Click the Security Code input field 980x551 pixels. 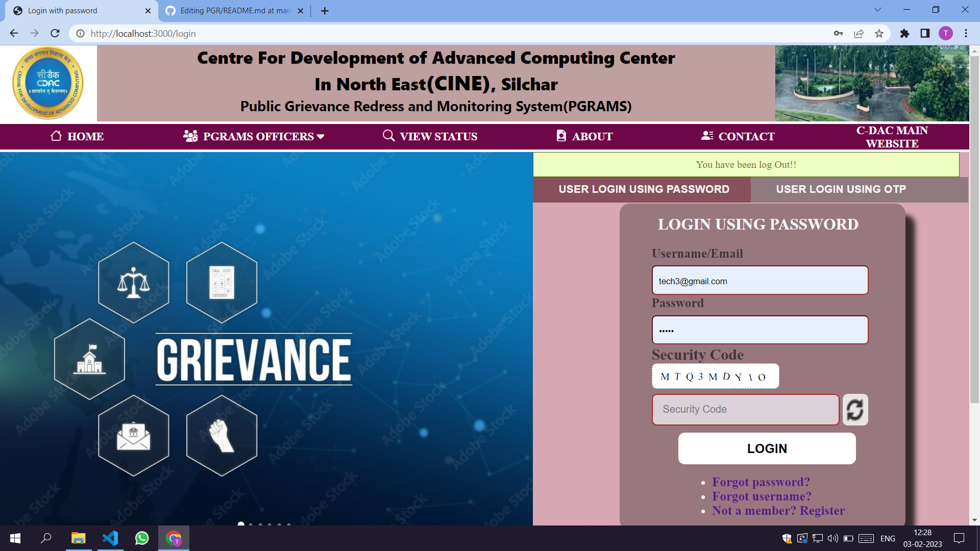[x=745, y=410]
